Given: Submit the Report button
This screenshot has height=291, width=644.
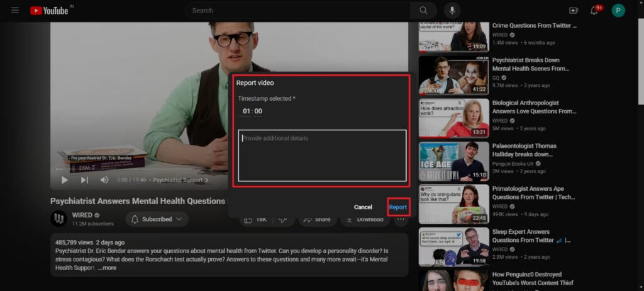Looking at the screenshot, I should tap(398, 207).
